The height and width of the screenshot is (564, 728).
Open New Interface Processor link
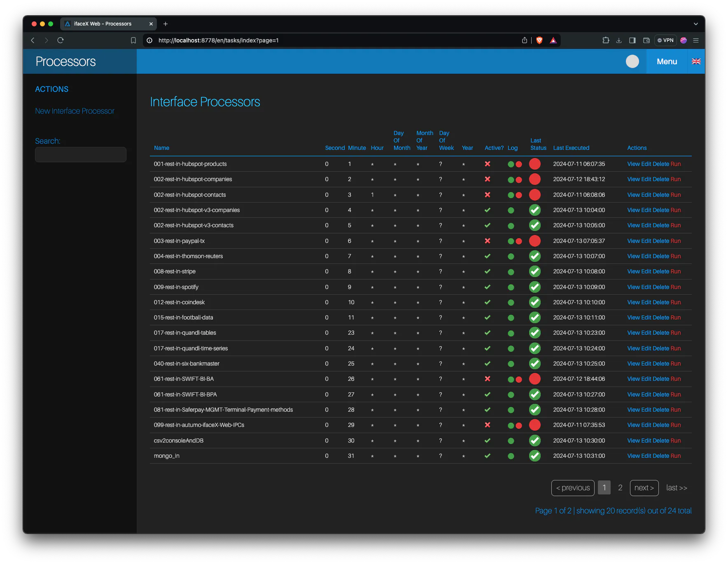[x=75, y=111]
